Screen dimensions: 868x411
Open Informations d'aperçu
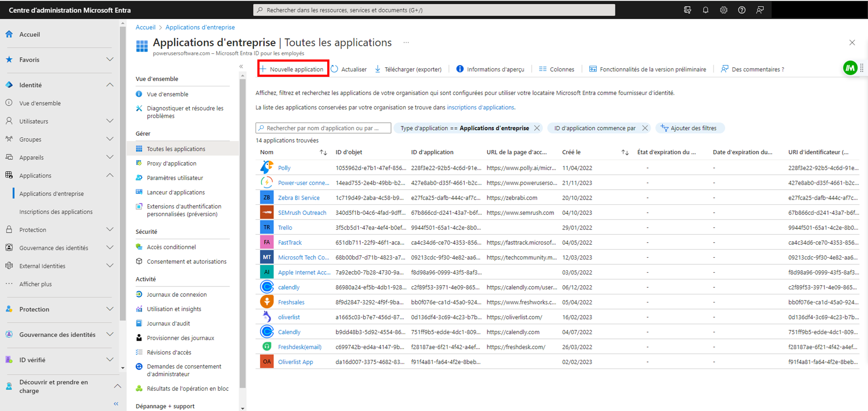tap(490, 69)
